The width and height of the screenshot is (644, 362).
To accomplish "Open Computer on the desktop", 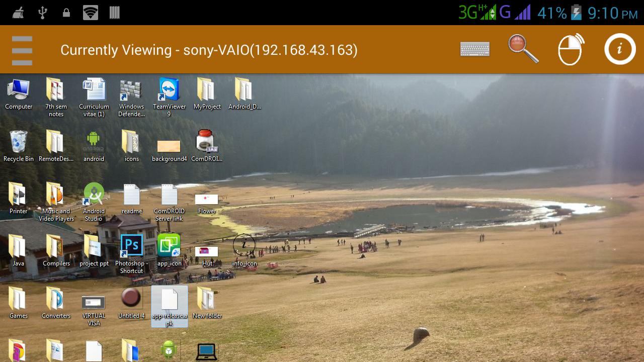I will (19, 90).
